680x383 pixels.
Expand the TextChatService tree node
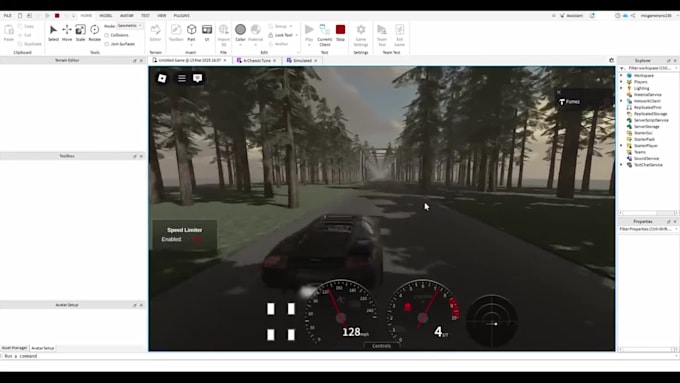[x=621, y=165]
